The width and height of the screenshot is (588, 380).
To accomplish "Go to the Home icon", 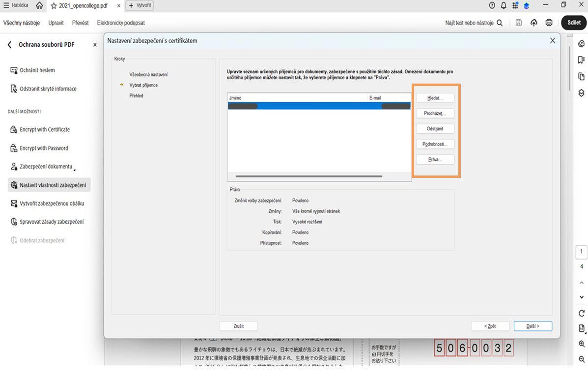I will (39, 5).
